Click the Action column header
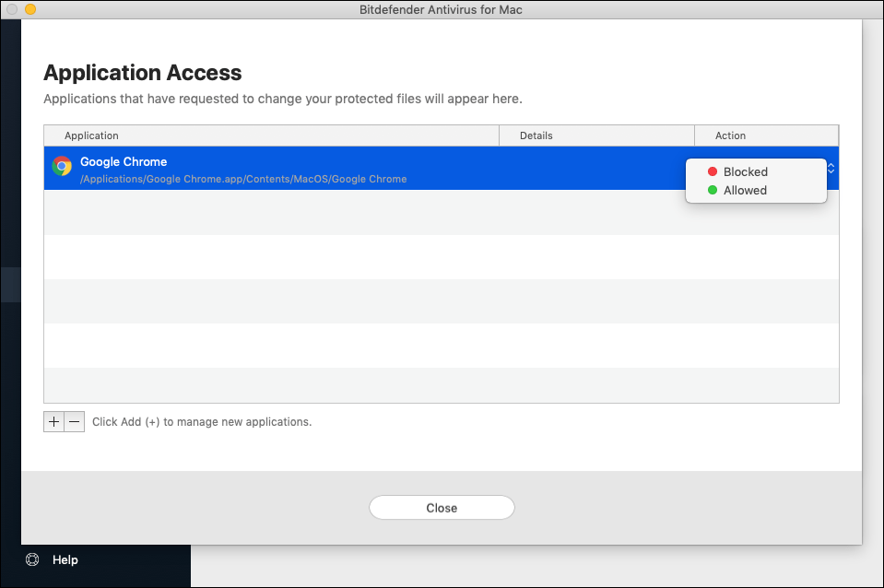 click(730, 135)
